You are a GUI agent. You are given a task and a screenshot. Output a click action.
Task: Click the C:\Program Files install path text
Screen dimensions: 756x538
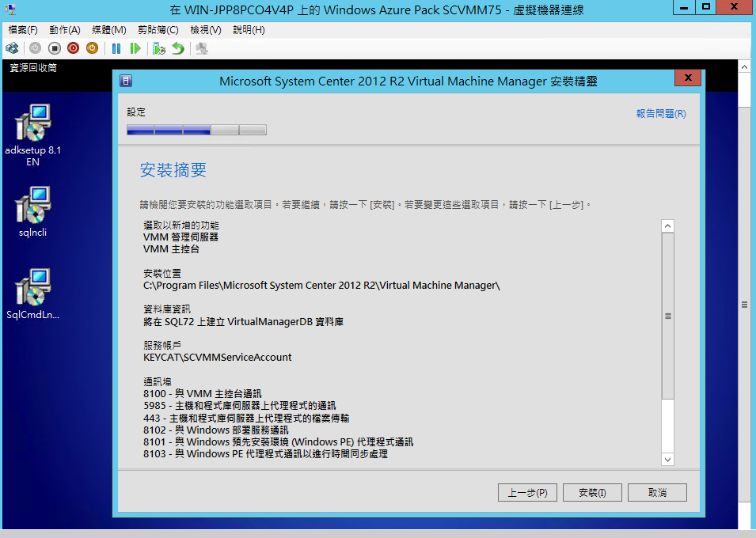point(321,286)
